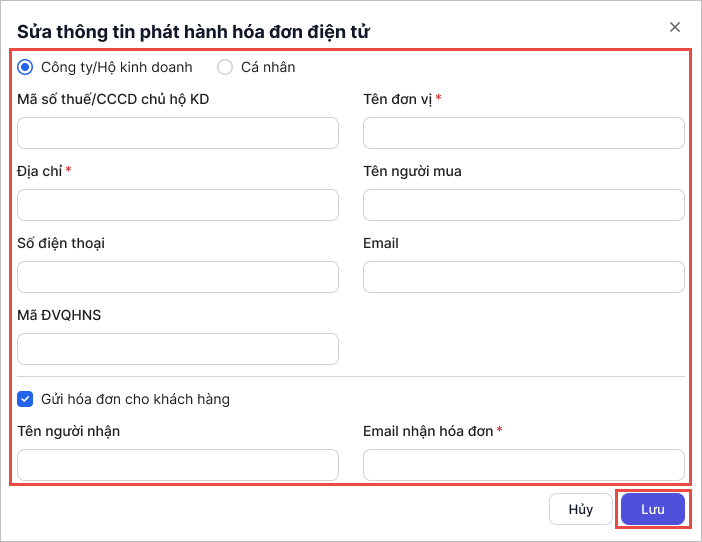Click the Tên người mua text box
Image resolution: width=702 pixels, height=542 pixels.
(523, 205)
